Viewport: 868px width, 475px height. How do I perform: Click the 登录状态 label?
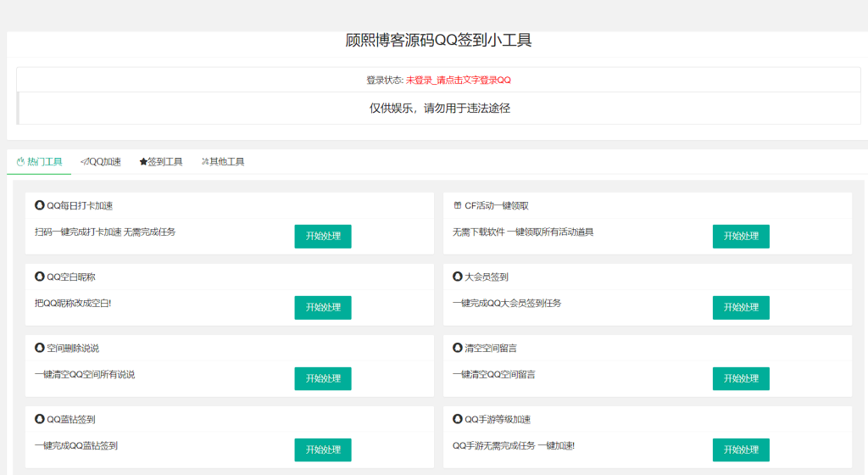(x=385, y=81)
